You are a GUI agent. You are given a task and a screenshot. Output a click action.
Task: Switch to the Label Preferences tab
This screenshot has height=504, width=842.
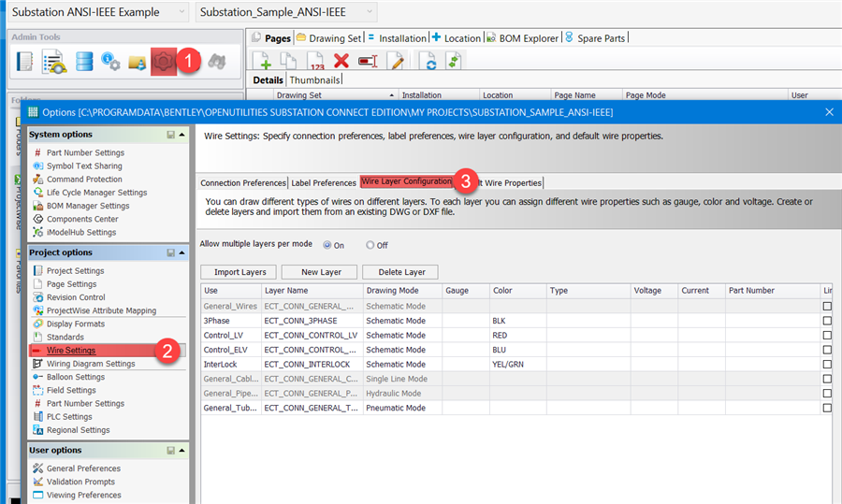click(323, 182)
